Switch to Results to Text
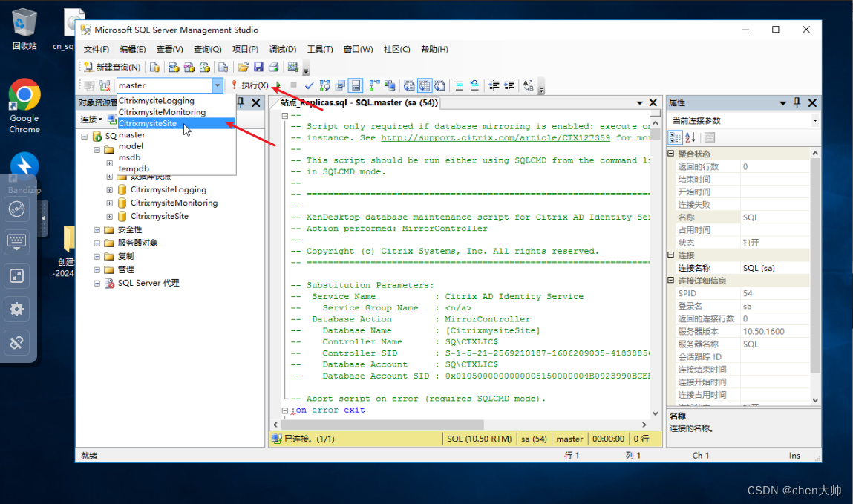The width and height of the screenshot is (853, 504). pyautogui.click(x=409, y=85)
